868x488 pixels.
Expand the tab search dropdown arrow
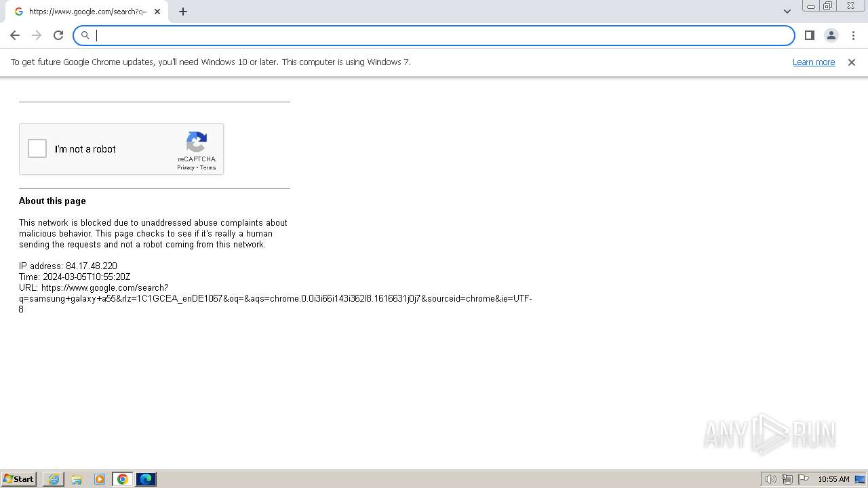(787, 12)
